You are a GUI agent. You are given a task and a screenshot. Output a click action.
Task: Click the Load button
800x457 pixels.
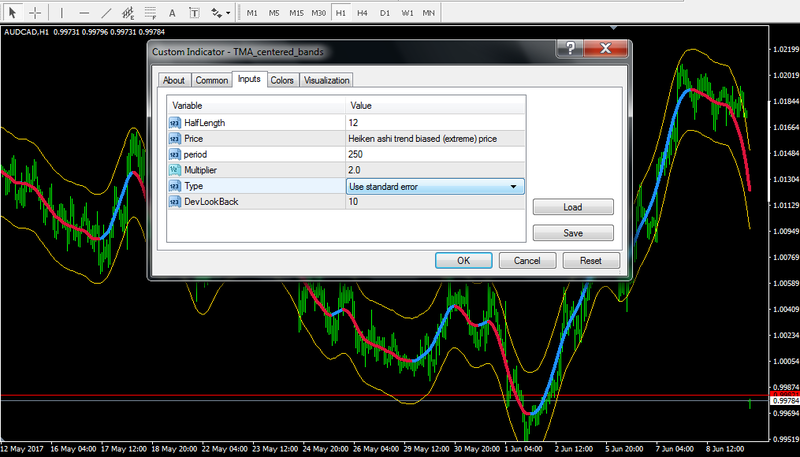click(572, 208)
